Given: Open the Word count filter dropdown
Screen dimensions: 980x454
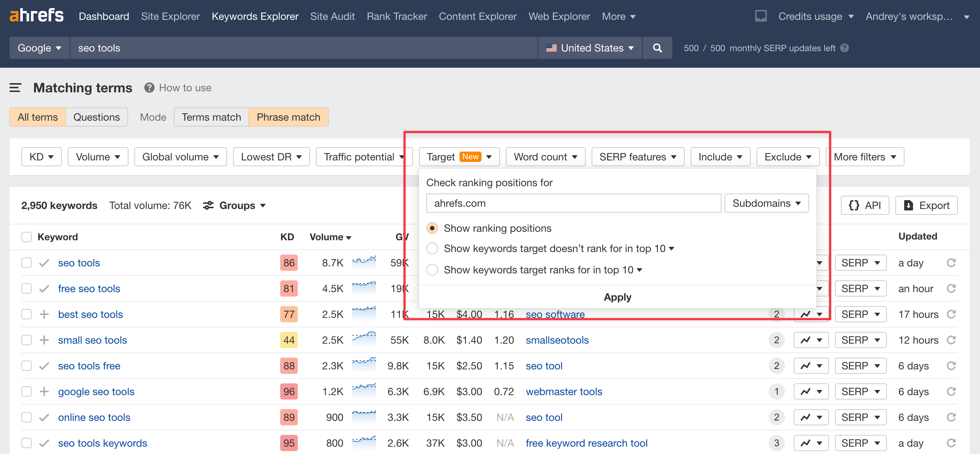Looking at the screenshot, I should click(x=545, y=157).
